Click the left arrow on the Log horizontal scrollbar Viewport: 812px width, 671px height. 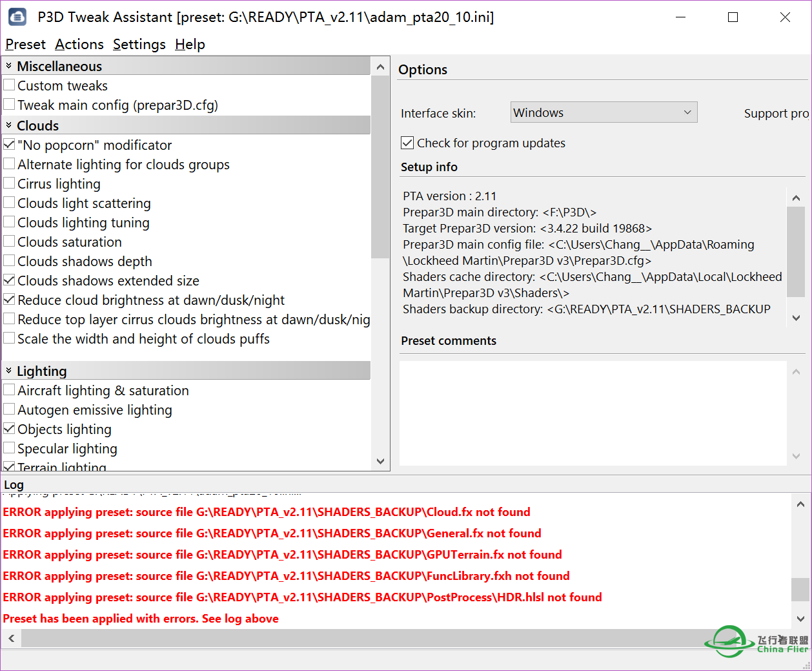click(x=10, y=638)
